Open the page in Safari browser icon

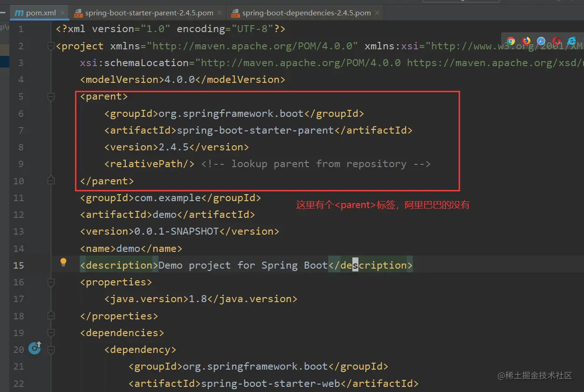click(541, 41)
